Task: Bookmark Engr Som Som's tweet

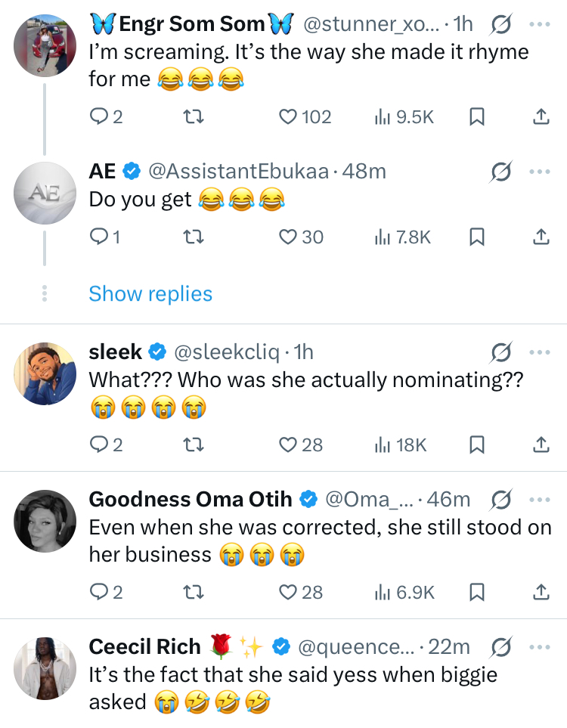Action: click(477, 116)
